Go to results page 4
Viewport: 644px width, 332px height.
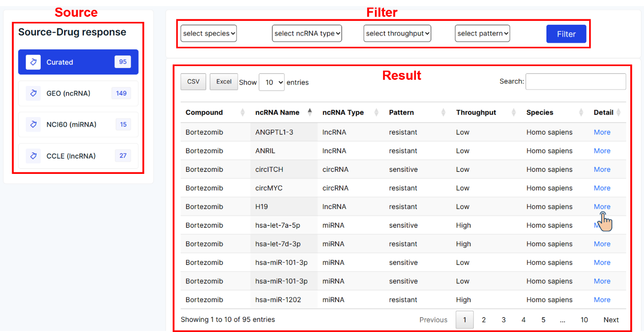point(523,320)
